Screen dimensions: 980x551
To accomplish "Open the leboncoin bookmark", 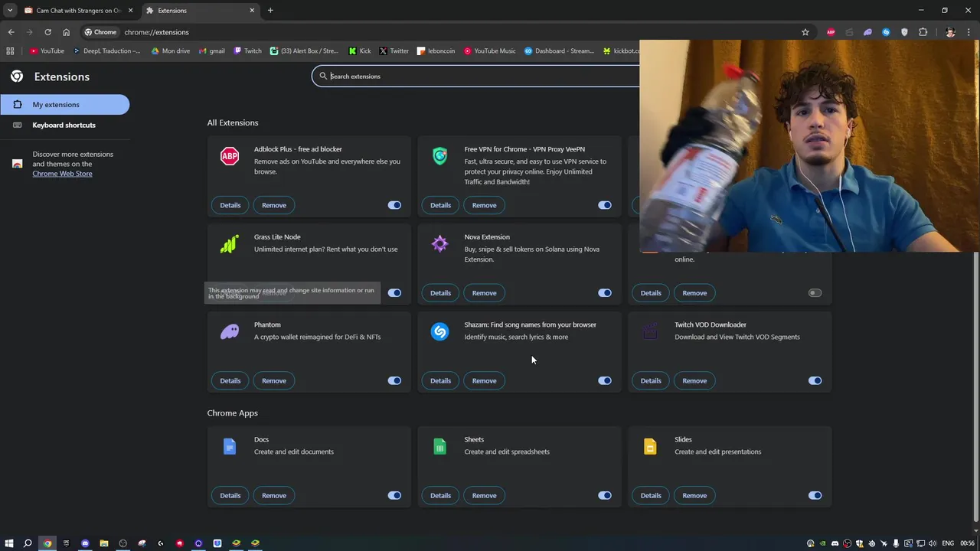I will tap(436, 51).
